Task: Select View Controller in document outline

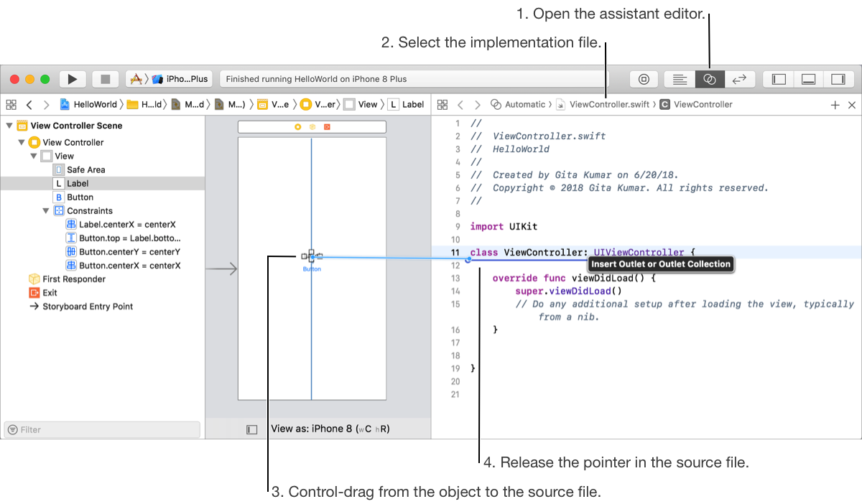Action: tap(73, 142)
